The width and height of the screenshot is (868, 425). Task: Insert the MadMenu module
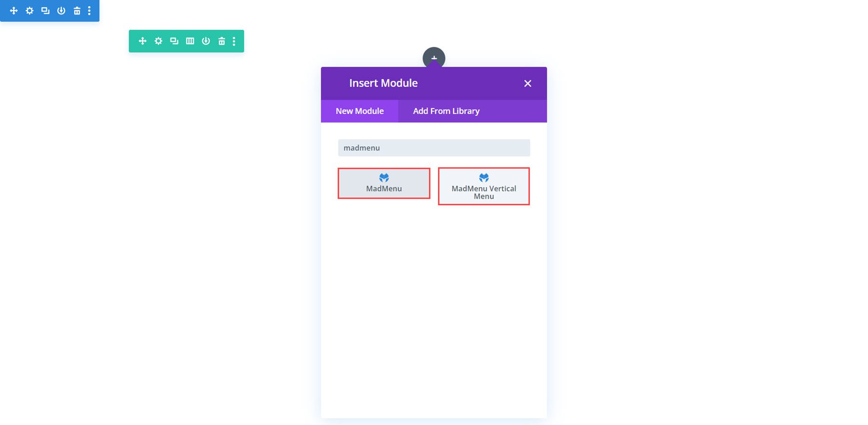tap(384, 183)
